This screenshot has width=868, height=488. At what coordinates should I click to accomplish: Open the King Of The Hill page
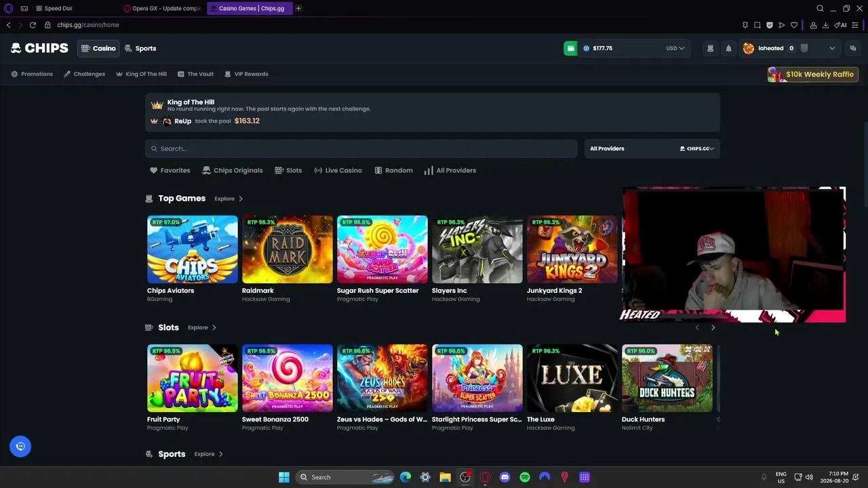141,74
